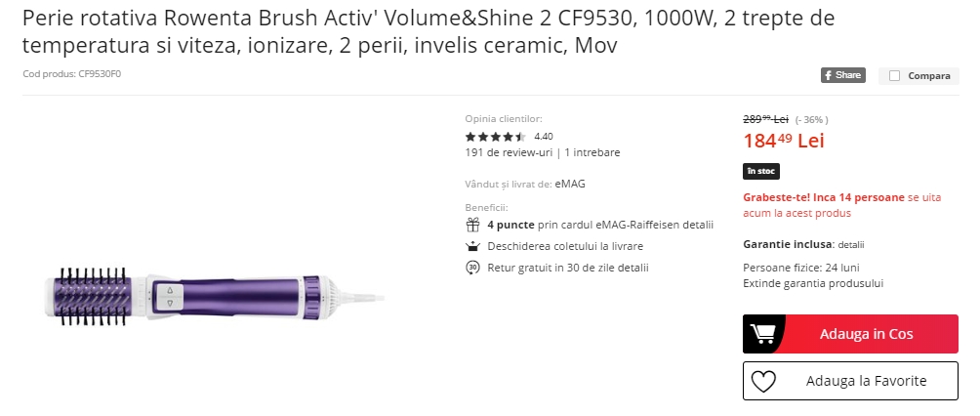The image size is (980, 416).
Task: Click the parcel opening icon at delivery
Action: click(473, 246)
